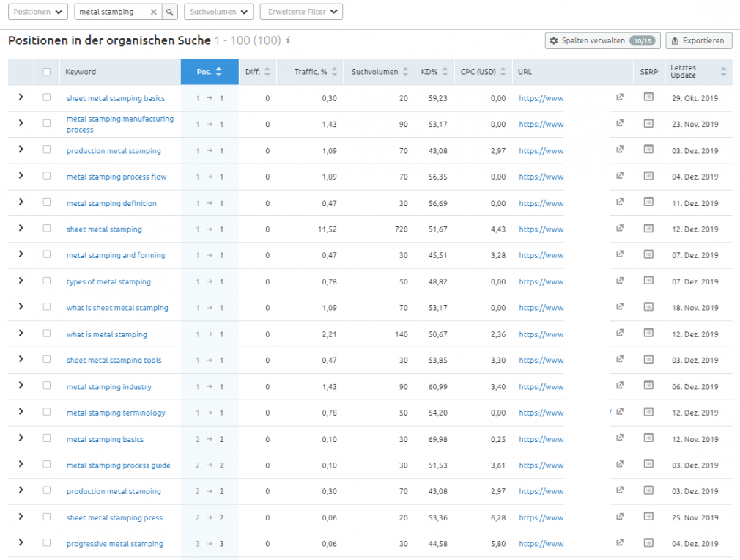Click CPC value 6,28
Screen dimensions: 740x560
click(498, 518)
